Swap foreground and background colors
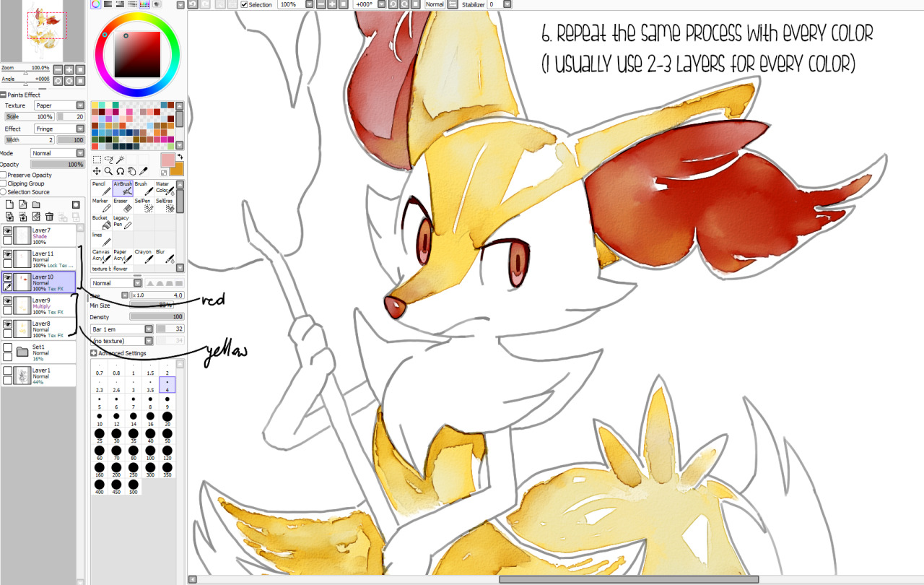This screenshot has height=585, width=924. (x=180, y=157)
